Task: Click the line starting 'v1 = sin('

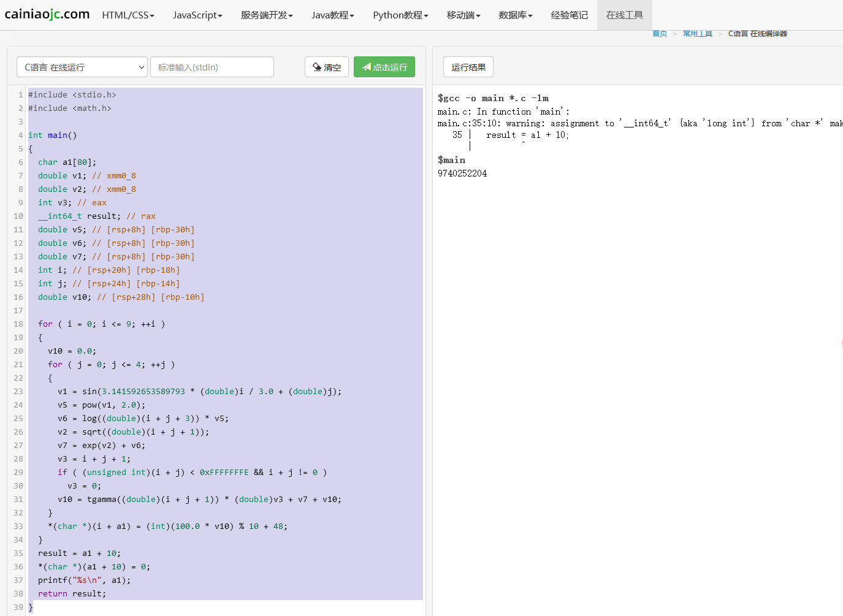Action: 200,391
